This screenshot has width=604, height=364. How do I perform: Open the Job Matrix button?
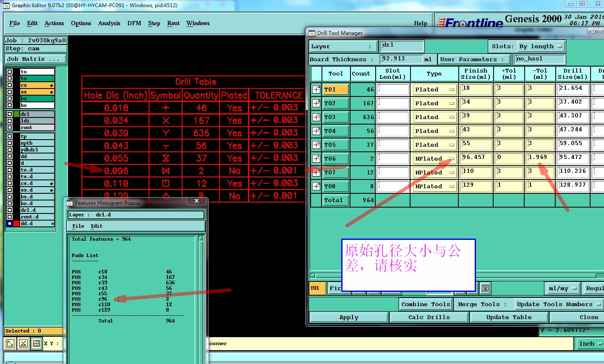point(36,59)
